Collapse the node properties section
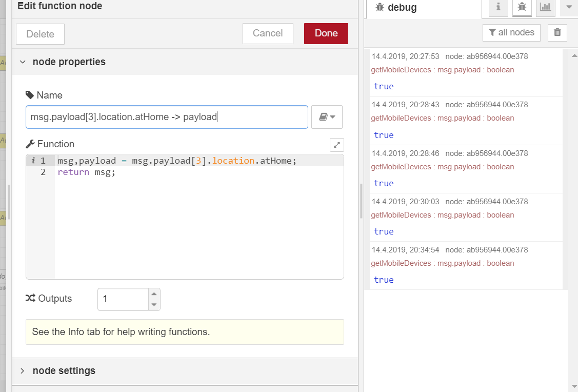The height and width of the screenshot is (392, 578). click(23, 62)
